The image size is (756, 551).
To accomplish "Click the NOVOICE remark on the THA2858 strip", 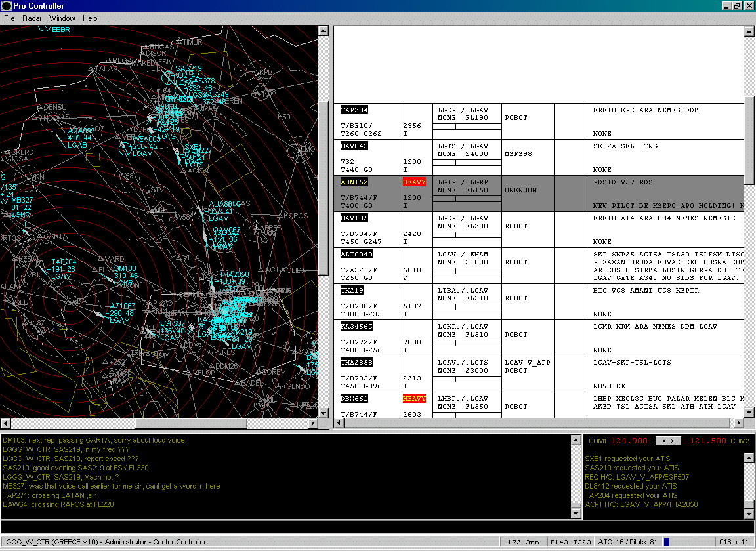I will (x=609, y=386).
